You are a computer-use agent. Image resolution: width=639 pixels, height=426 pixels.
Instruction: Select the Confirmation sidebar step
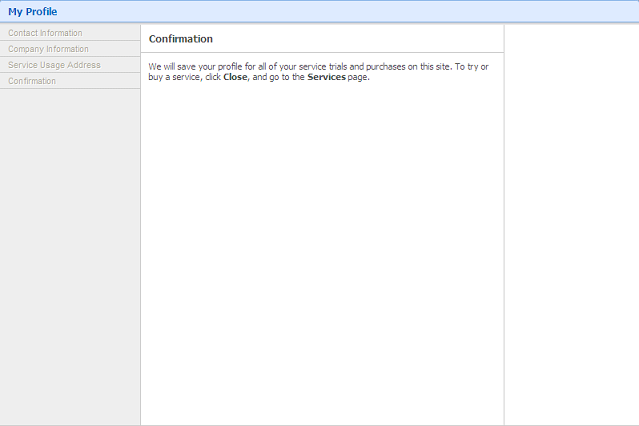70,81
